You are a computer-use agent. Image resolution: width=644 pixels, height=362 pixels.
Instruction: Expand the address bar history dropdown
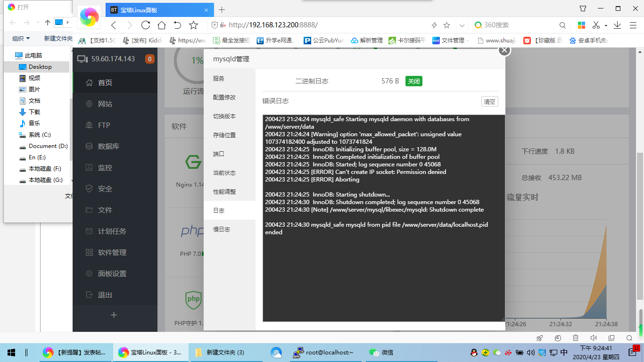tap(462, 25)
